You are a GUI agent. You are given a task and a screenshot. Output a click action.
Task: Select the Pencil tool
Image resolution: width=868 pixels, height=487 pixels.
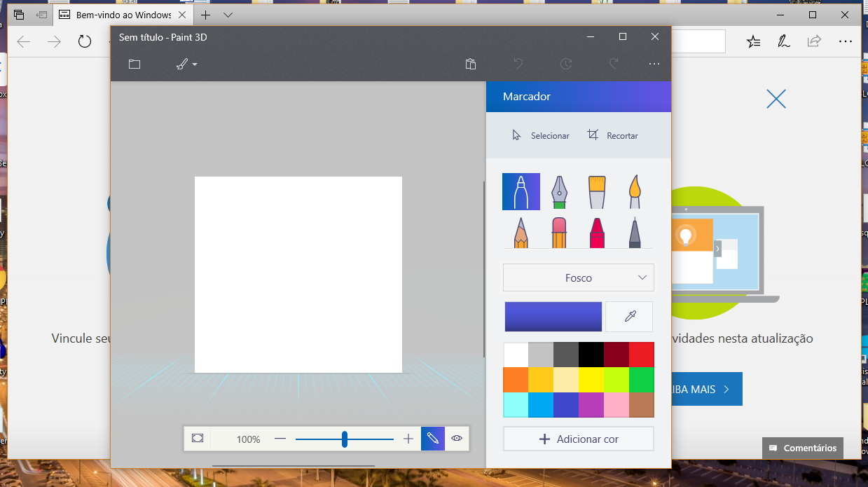click(x=521, y=233)
